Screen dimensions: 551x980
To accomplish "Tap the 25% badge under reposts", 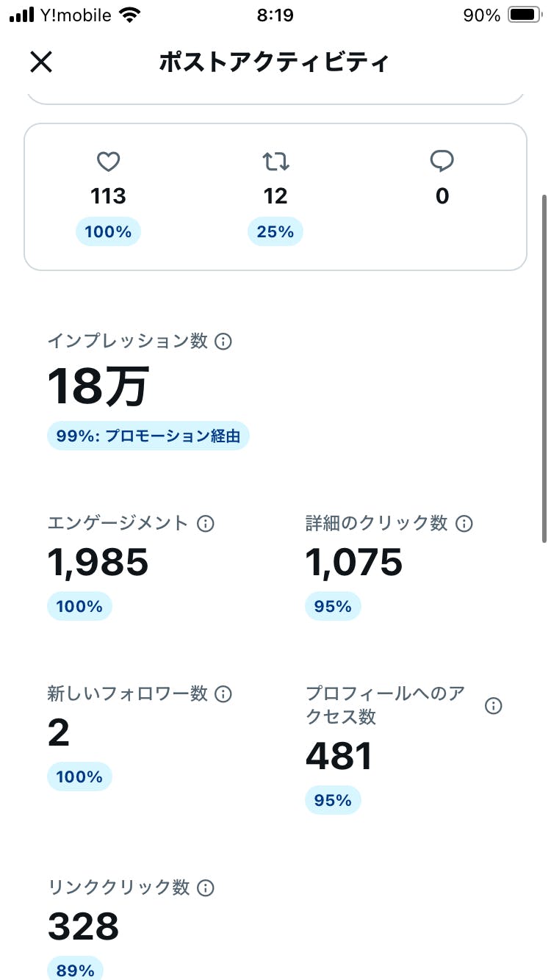I will point(275,232).
